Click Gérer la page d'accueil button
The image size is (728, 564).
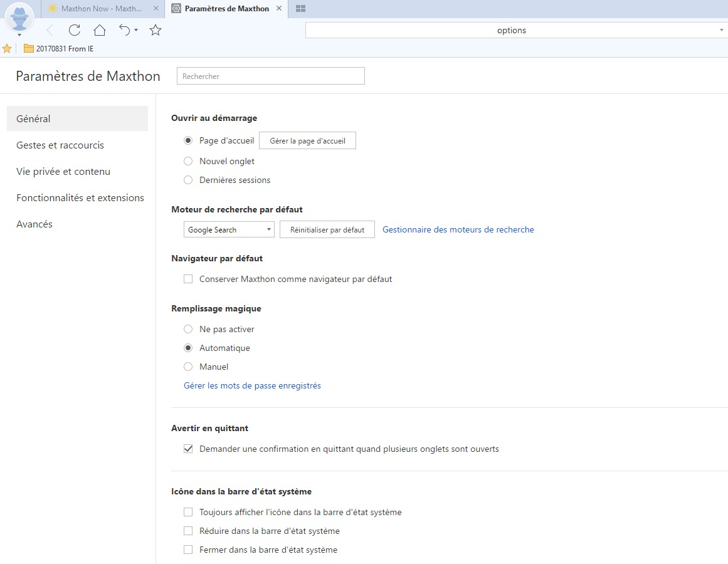pyautogui.click(x=307, y=140)
